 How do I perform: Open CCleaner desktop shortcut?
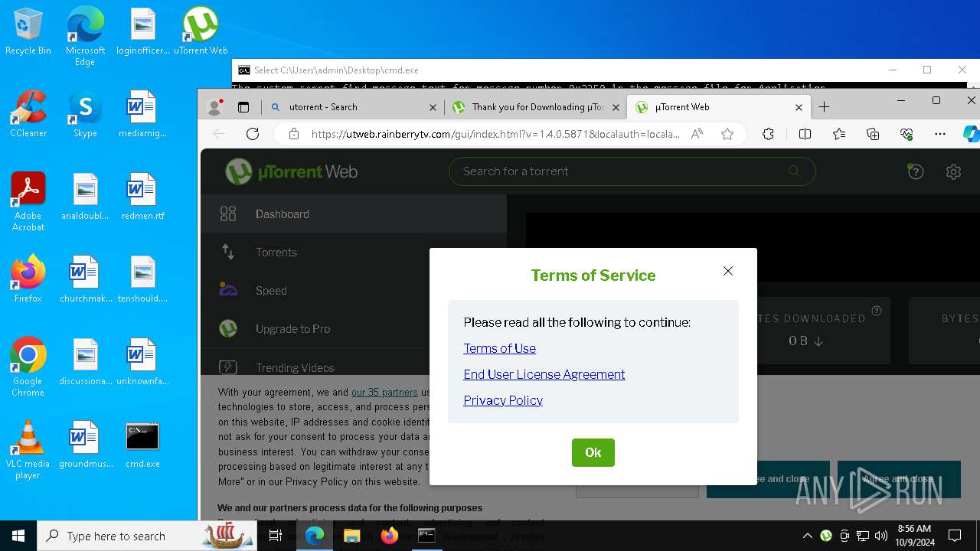pos(28,115)
